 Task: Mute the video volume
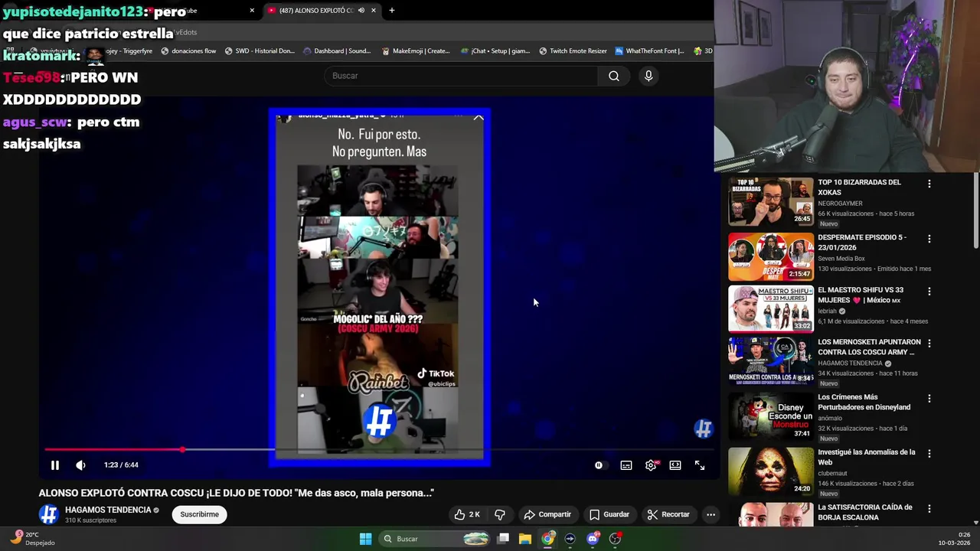click(x=80, y=465)
